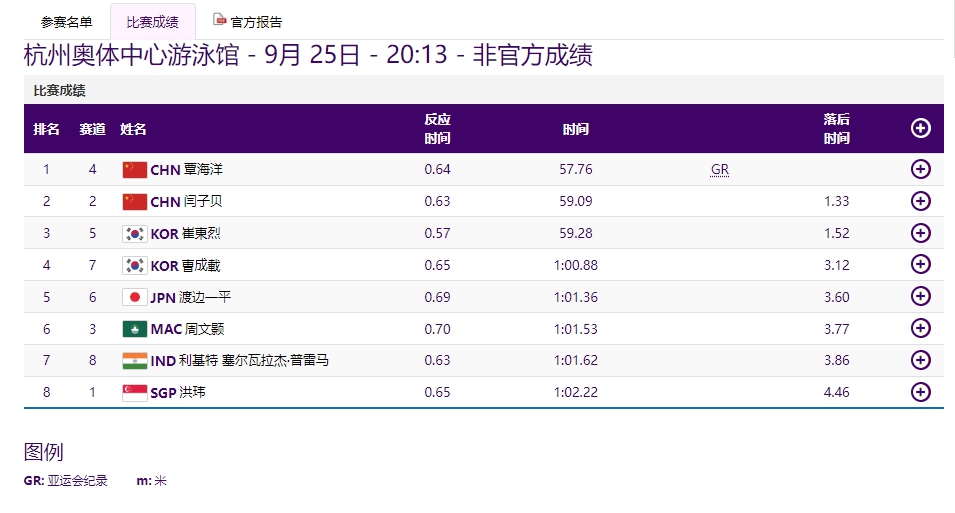Open athlete 利基特 塞尔瓦拉杰·普雷马 link
Screen dimensions: 955x513
coord(255,361)
